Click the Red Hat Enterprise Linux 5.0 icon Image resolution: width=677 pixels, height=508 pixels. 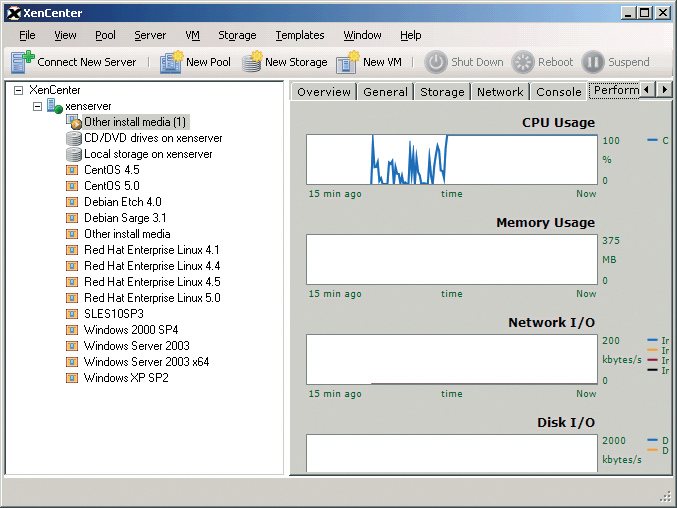(x=72, y=298)
